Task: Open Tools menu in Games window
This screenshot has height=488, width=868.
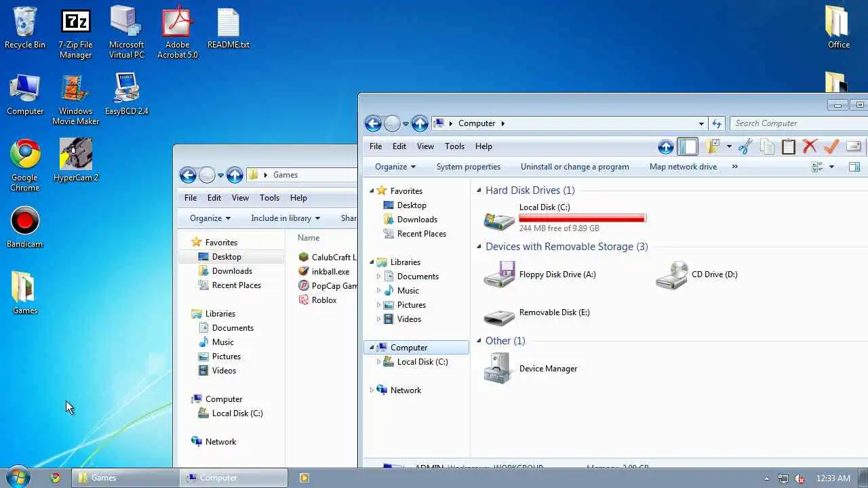Action: click(269, 198)
